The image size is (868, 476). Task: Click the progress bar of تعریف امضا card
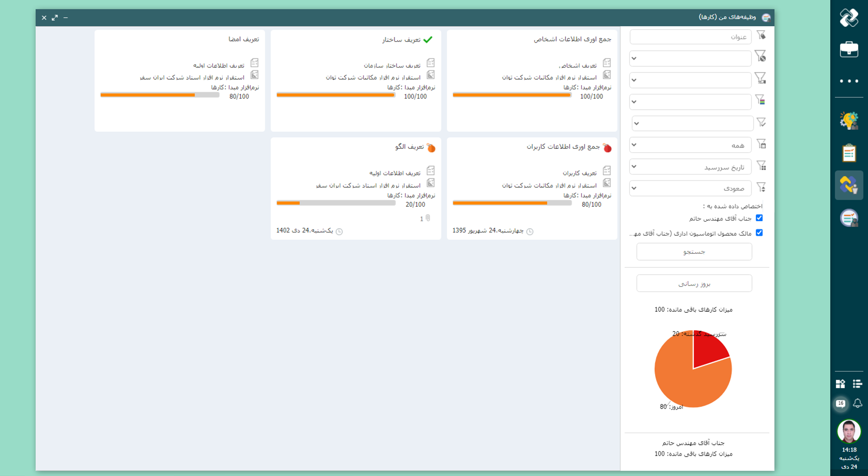click(160, 95)
